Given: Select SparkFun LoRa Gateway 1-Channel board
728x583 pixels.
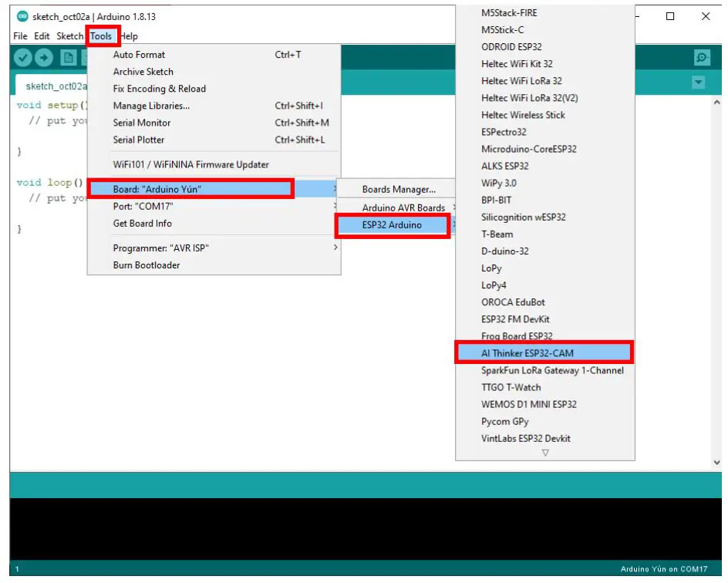Looking at the screenshot, I should pyautogui.click(x=545, y=370).
